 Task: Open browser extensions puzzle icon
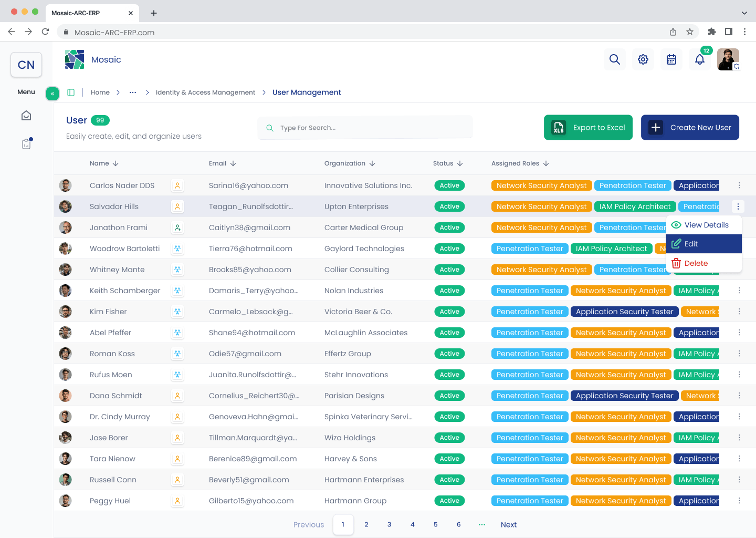point(712,32)
